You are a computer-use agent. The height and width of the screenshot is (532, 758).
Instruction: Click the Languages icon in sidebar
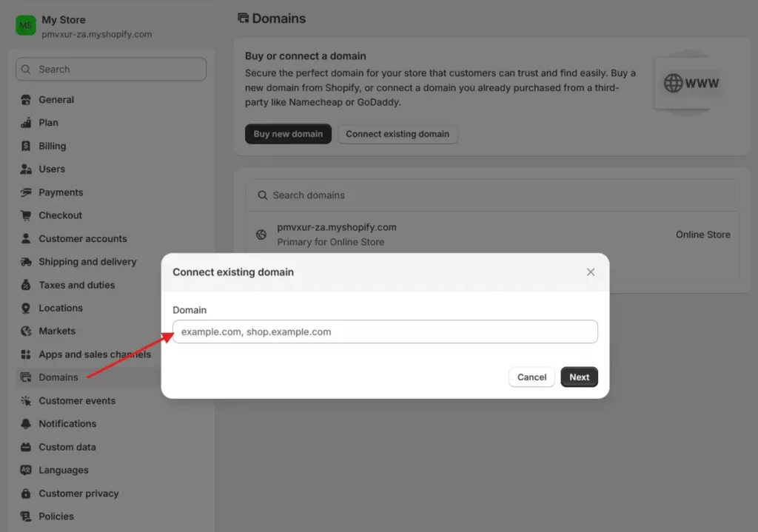click(x=26, y=471)
